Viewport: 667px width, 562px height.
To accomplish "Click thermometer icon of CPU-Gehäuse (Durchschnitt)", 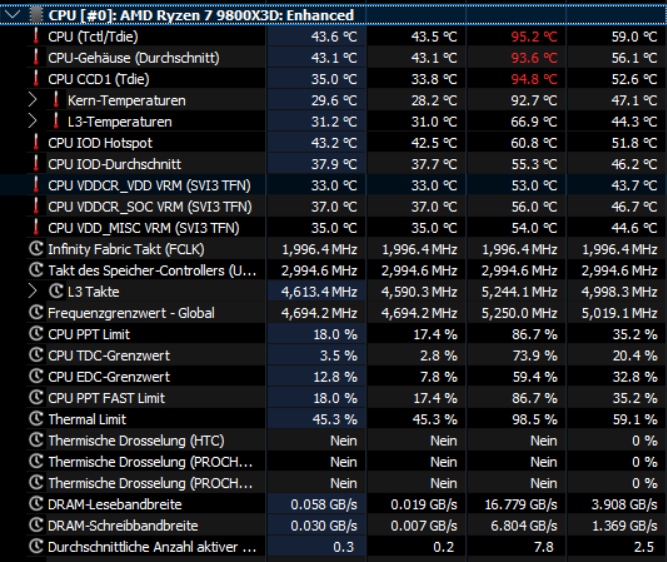I will pos(36,57).
